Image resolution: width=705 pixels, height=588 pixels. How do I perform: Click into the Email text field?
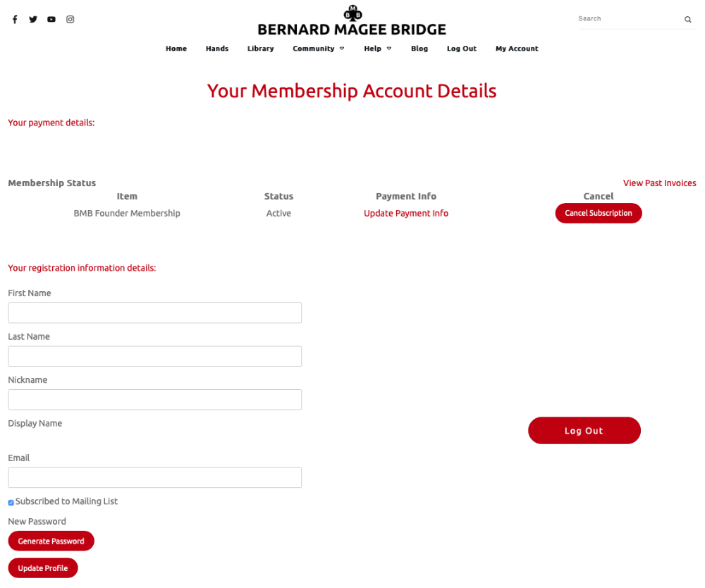[154, 478]
